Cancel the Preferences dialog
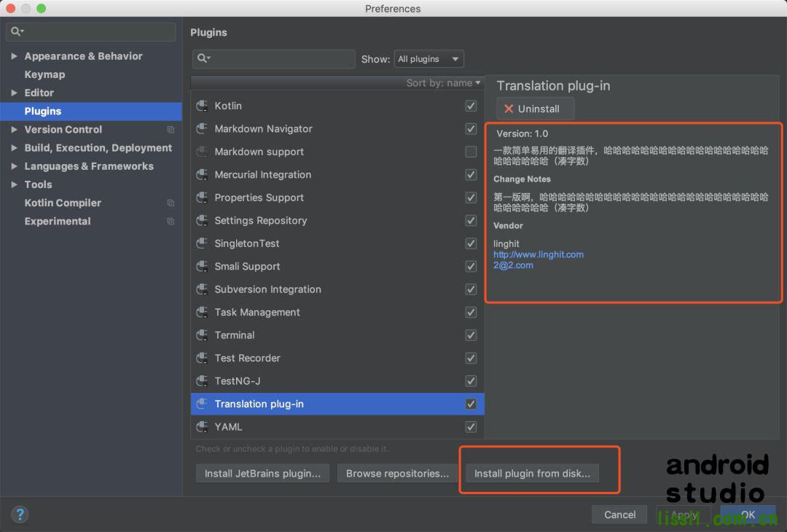 [619, 515]
